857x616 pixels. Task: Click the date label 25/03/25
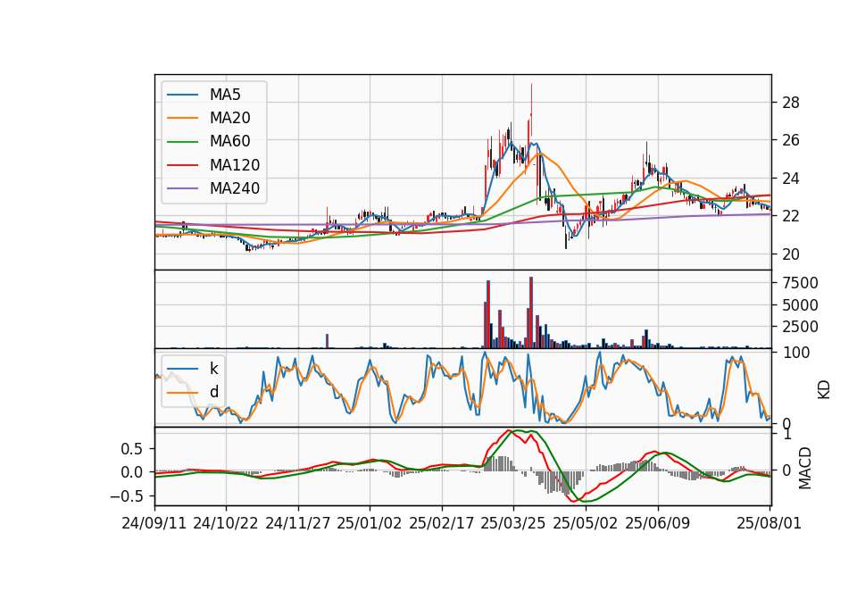pyautogui.click(x=513, y=523)
